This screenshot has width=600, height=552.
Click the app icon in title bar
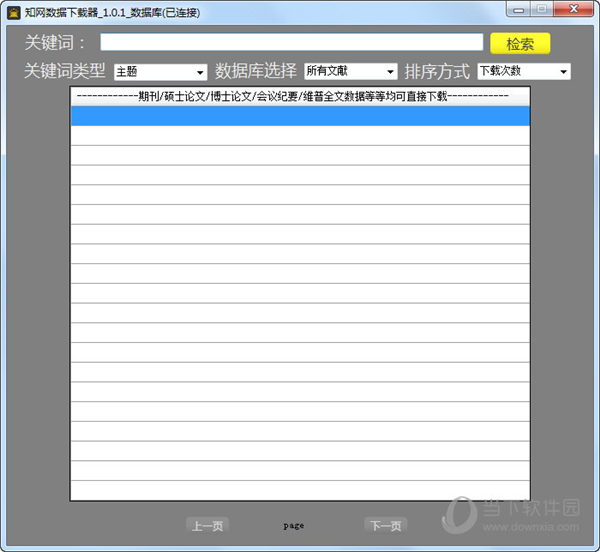click(x=14, y=13)
